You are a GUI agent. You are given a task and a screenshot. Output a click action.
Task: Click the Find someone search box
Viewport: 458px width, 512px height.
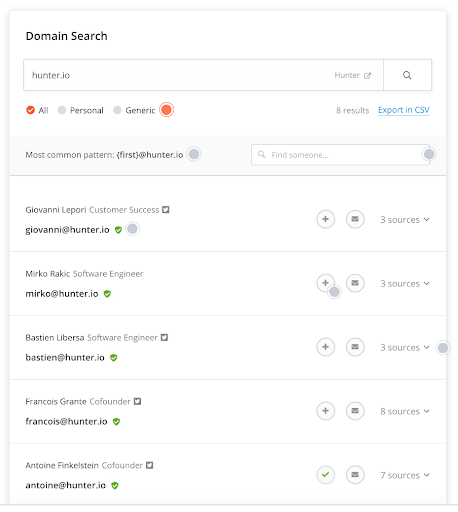coord(340,155)
